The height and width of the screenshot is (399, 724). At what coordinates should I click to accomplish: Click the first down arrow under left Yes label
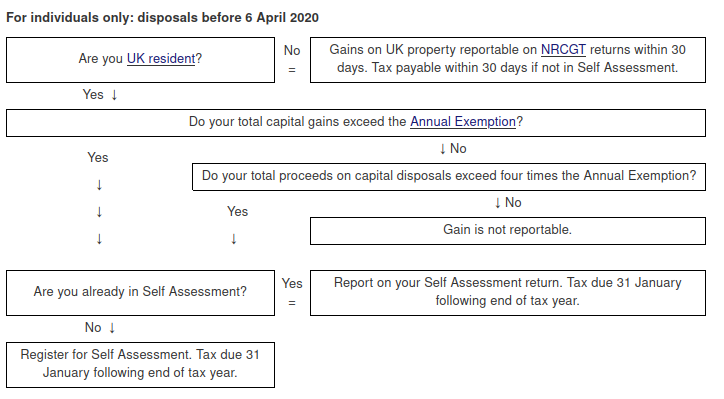coord(99,185)
